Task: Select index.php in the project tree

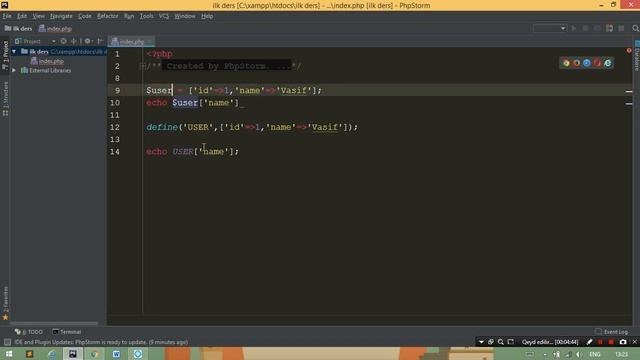Action: [x=51, y=61]
